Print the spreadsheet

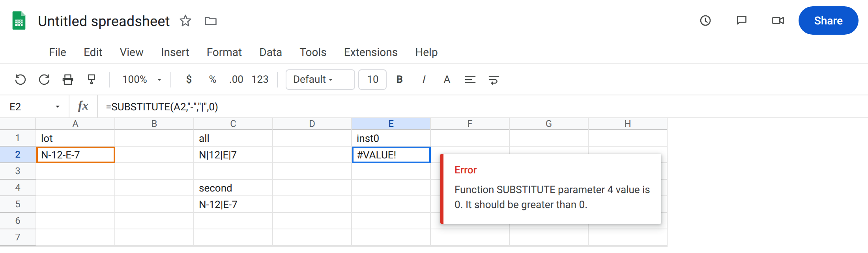(68, 80)
